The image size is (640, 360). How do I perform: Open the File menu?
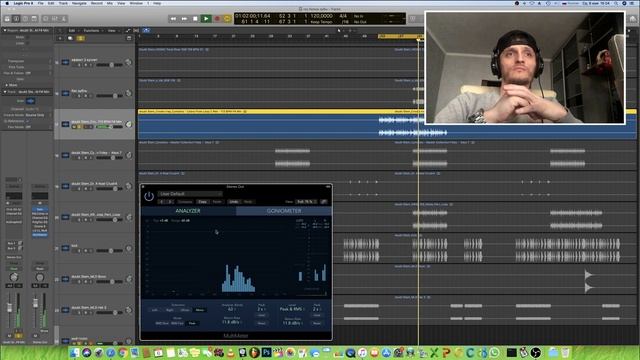point(41,3)
